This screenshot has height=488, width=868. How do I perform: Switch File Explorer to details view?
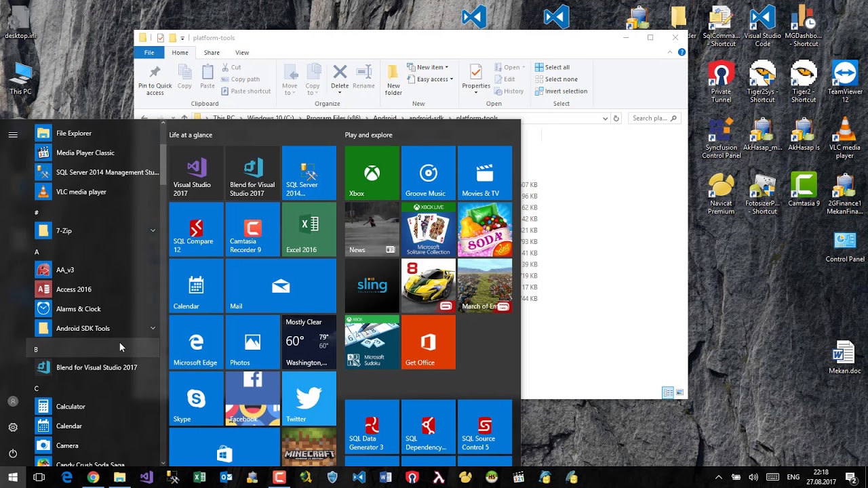[x=668, y=392]
